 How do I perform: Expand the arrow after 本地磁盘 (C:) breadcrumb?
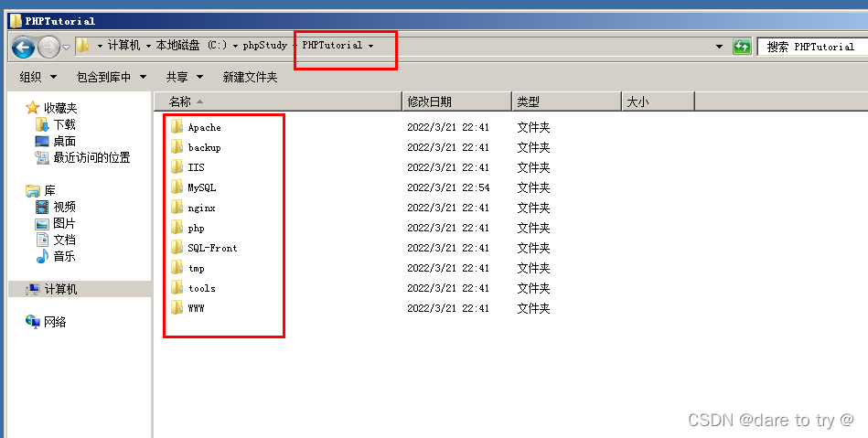[235, 46]
